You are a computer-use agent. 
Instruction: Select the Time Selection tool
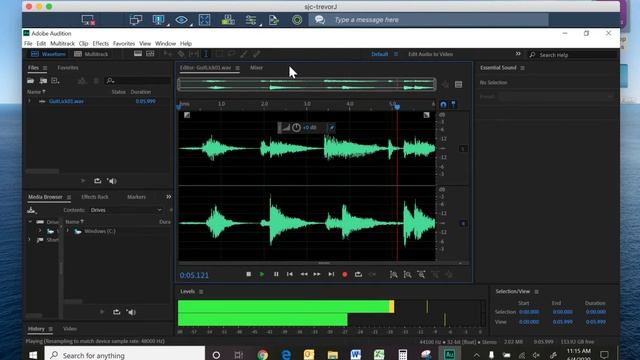(206, 54)
